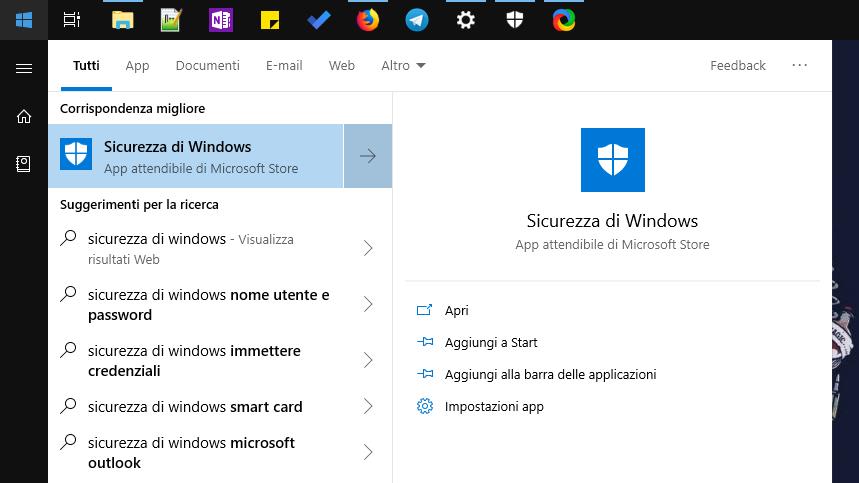The height and width of the screenshot is (483, 859).
Task: Click the 'Sicurezza di Windows' title in preview pane
Action: [x=612, y=221]
